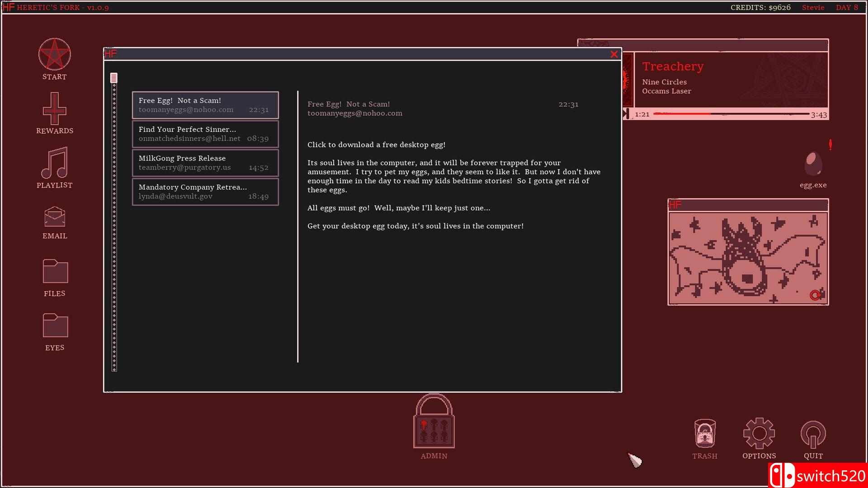868x488 pixels.
Task: Open the OPTIONS gear icon
Action: click(x=759, y=433)
